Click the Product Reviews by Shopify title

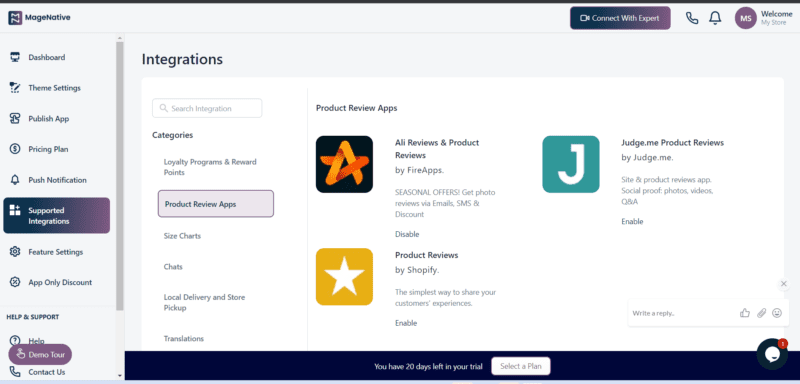(427, 255)
